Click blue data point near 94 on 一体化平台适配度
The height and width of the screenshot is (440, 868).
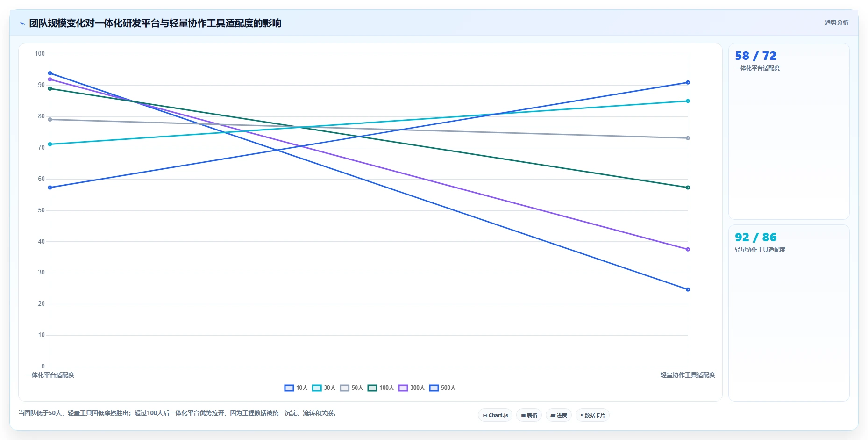50,73
